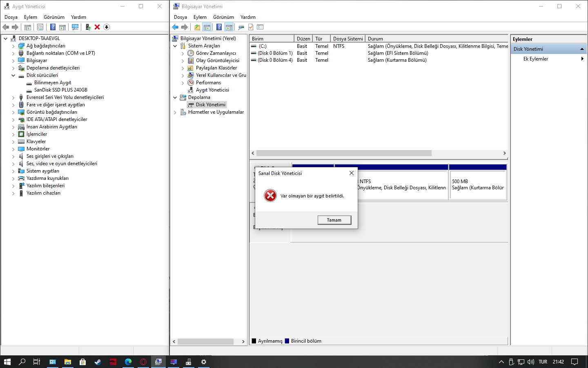
Task: Select the (C:) volume row
Action: coord(379,46)
